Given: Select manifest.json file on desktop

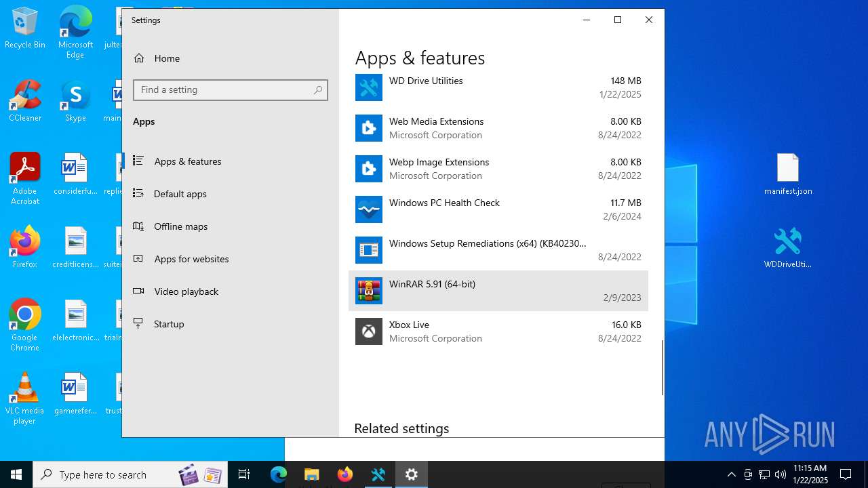Looking at the screenshot, I should click(788, 174).
